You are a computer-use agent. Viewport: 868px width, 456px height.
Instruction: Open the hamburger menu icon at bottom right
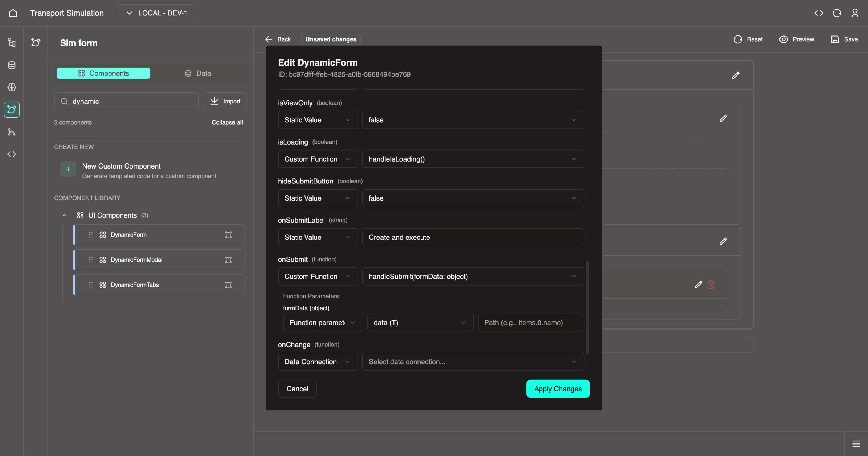click(856, 443)
